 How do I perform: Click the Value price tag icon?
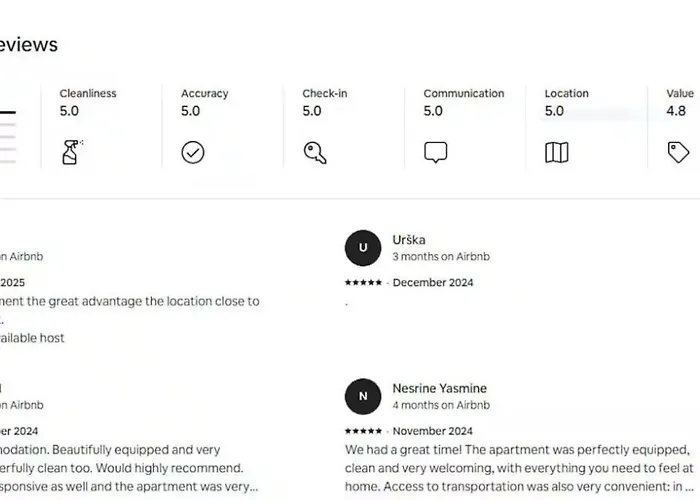[x=678, y=152]
